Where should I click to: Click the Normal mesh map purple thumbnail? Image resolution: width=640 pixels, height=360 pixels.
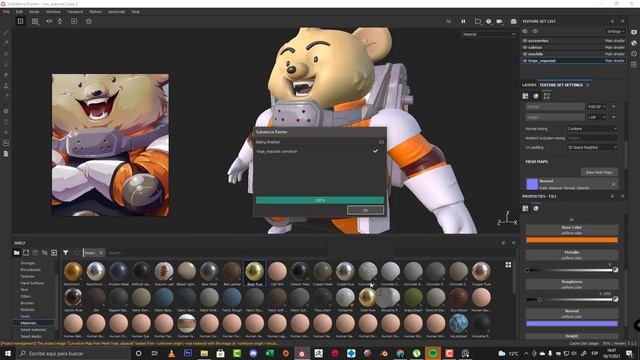point(532,184)
